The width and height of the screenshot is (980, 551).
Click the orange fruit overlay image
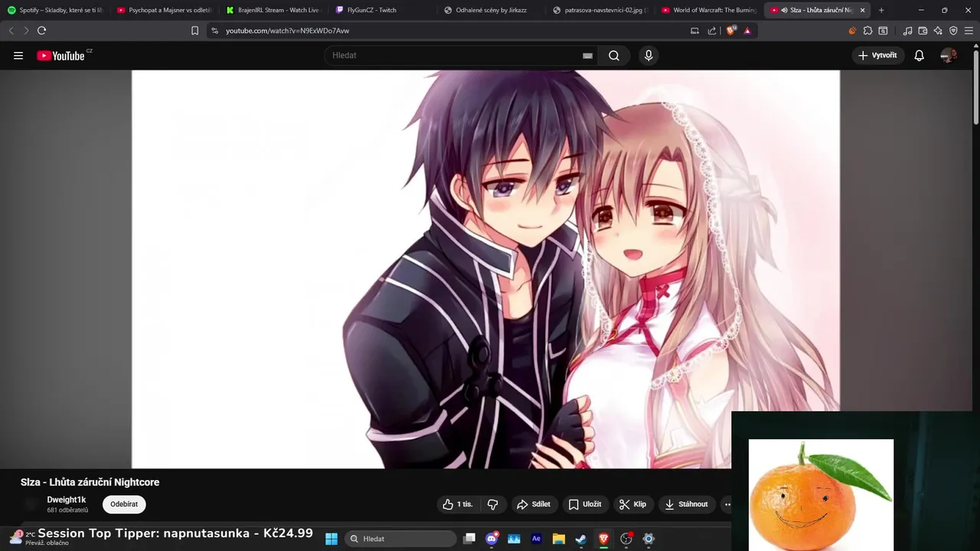(821, 495)
